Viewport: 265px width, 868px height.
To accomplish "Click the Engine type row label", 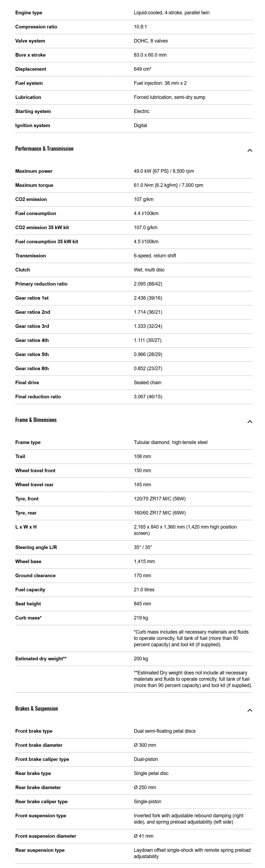I will coord(29,13).
